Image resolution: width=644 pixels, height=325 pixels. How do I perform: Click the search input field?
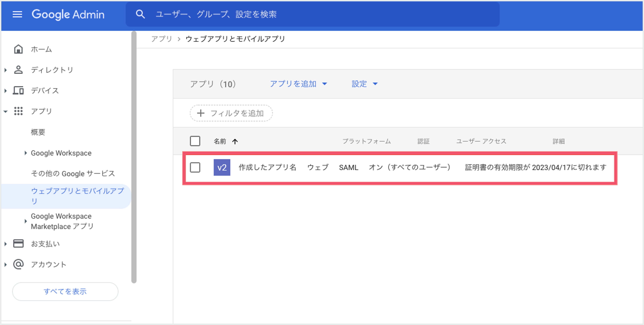(313, 14)
